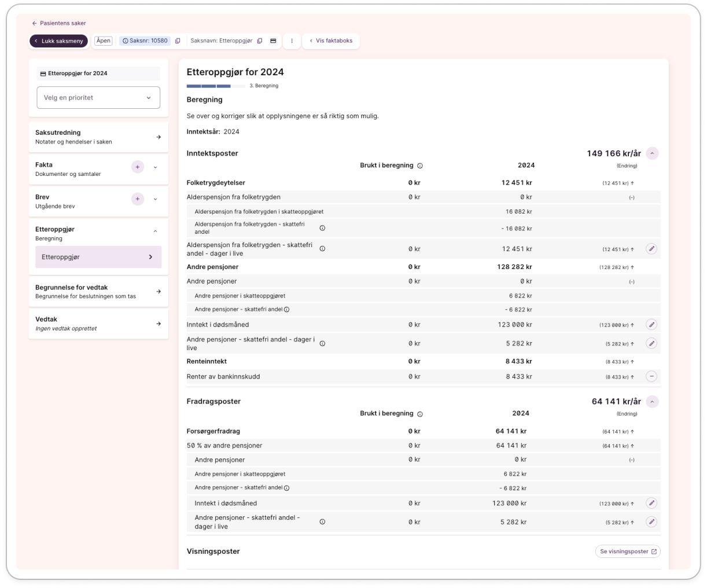Click the plus icon beside Fakta
The width and height of the screenshot is (707, 588).
(x=137, y=167)
